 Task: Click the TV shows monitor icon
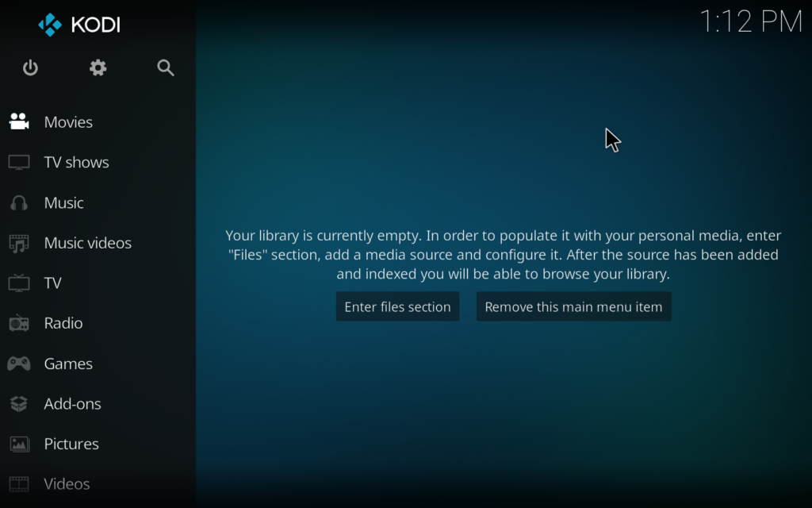(19, 162)
